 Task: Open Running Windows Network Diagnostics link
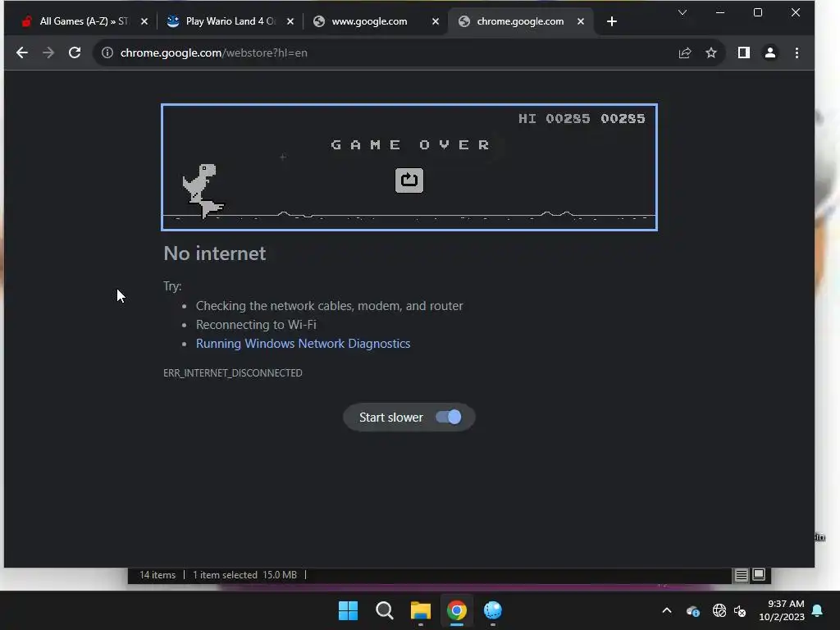tap(303, 344)
